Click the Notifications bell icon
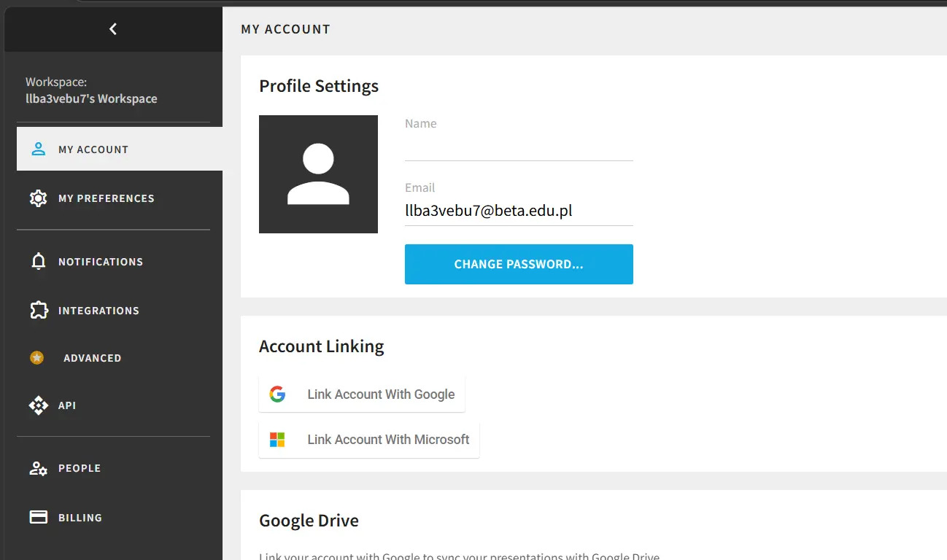 click(39, 262)
